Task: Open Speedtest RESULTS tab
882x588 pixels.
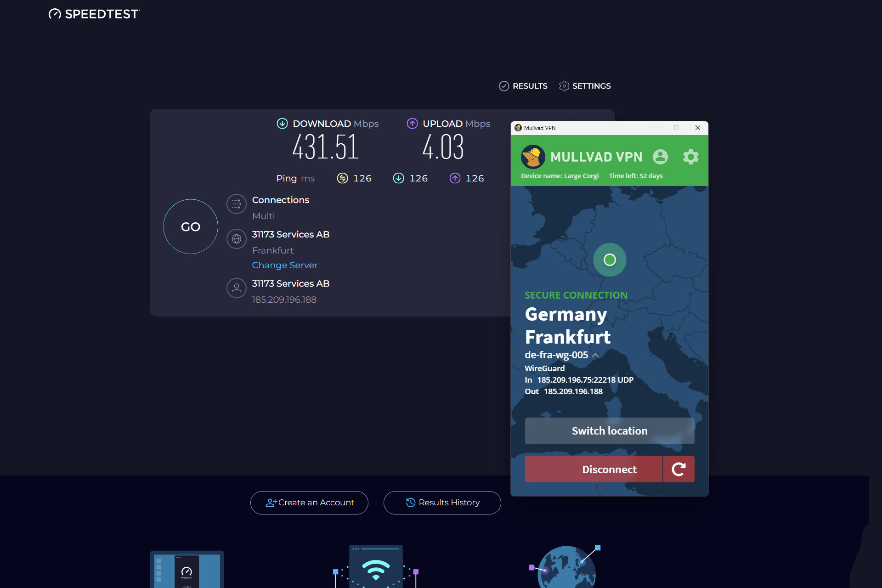Action: [522, 86]
